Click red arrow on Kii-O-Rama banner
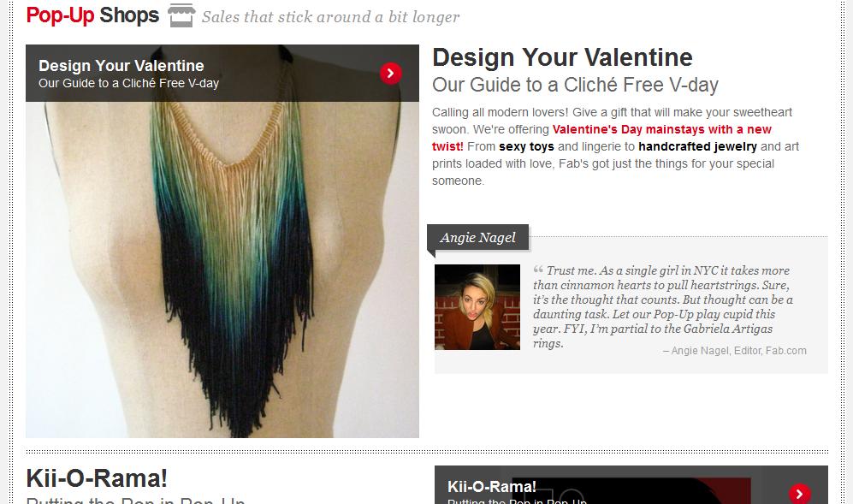The height and width of the screenshot is (504, 853). [x=800, y=494]
